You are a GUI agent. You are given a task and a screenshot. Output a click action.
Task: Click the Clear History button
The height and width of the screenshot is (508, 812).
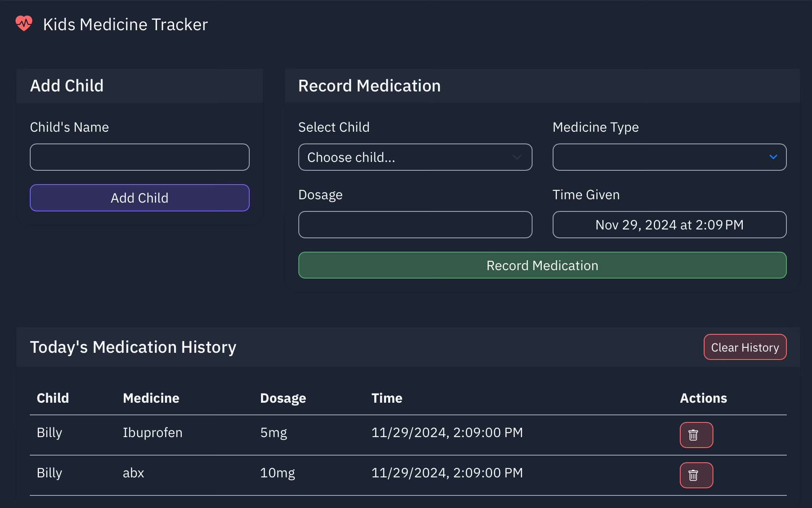pos(745,347)
